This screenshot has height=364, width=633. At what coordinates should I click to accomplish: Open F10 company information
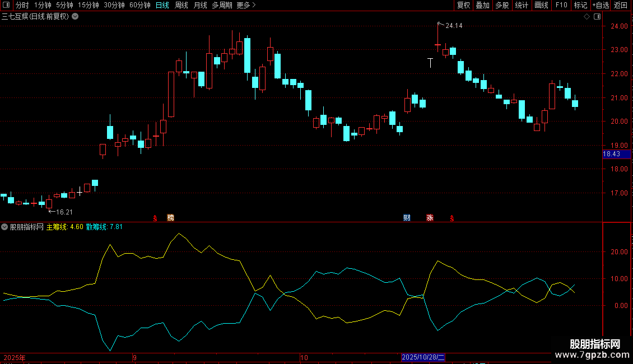561,5
